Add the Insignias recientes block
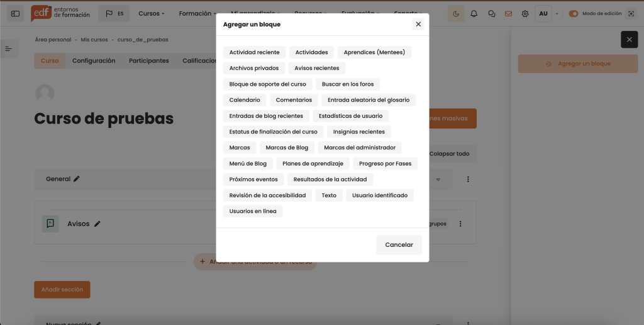 [359, 132]
